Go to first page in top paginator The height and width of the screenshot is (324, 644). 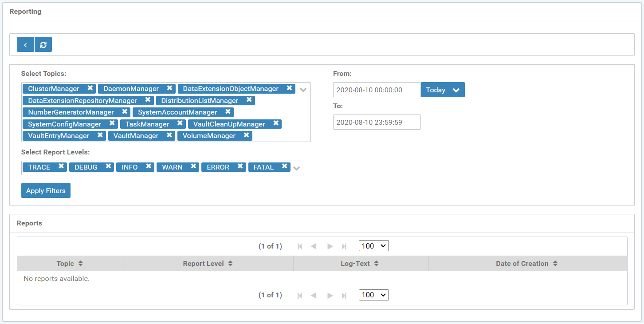(300, 246)
